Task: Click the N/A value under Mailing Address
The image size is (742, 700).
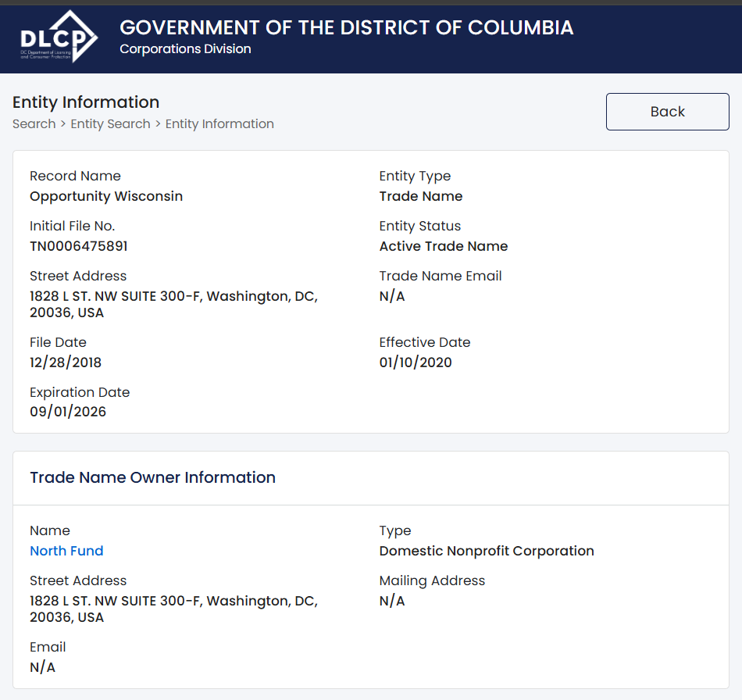Action: click(392, 601)
